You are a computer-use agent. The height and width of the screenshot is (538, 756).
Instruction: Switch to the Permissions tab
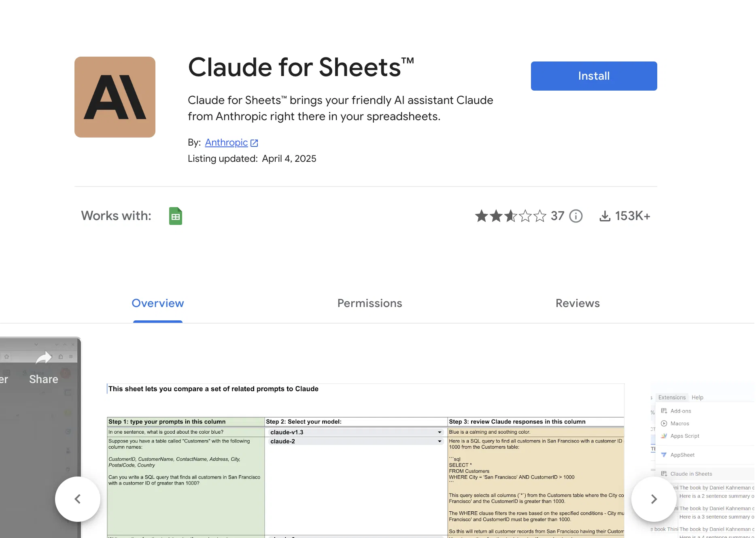tap(369, 303)
